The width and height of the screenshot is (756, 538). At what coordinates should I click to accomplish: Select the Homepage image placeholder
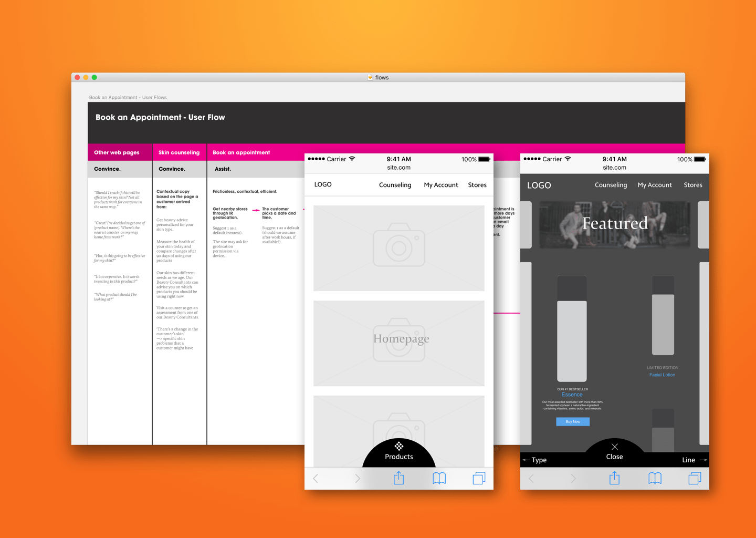point(399,344)
